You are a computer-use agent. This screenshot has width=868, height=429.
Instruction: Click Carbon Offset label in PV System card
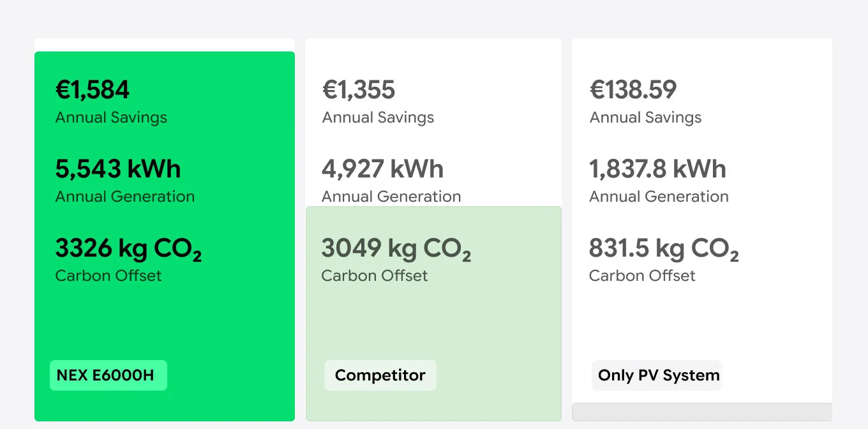[642, 276]
